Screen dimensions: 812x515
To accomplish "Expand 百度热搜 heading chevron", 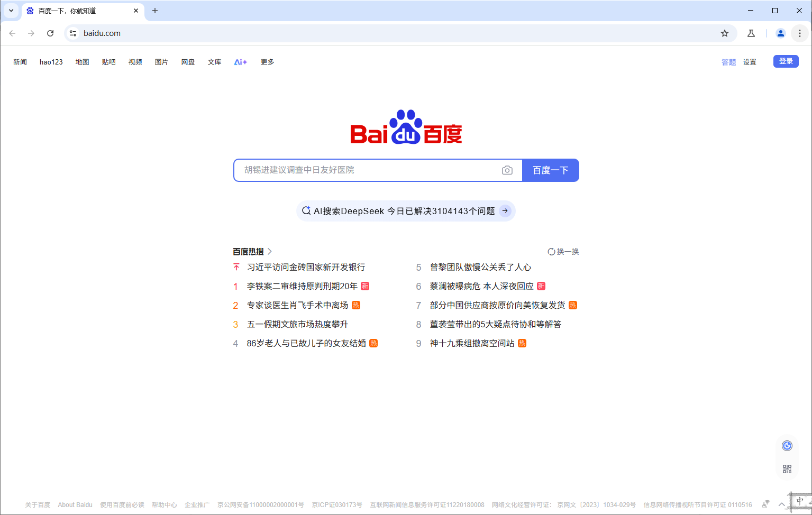I will point(270,252).
